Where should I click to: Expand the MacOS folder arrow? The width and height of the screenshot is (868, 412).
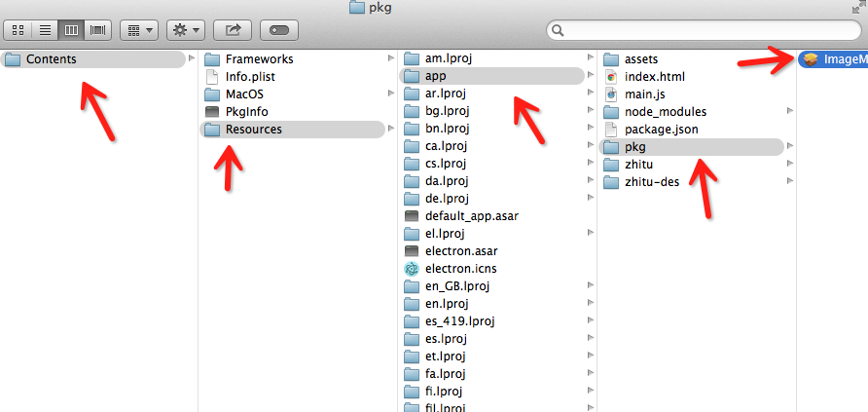391,94
